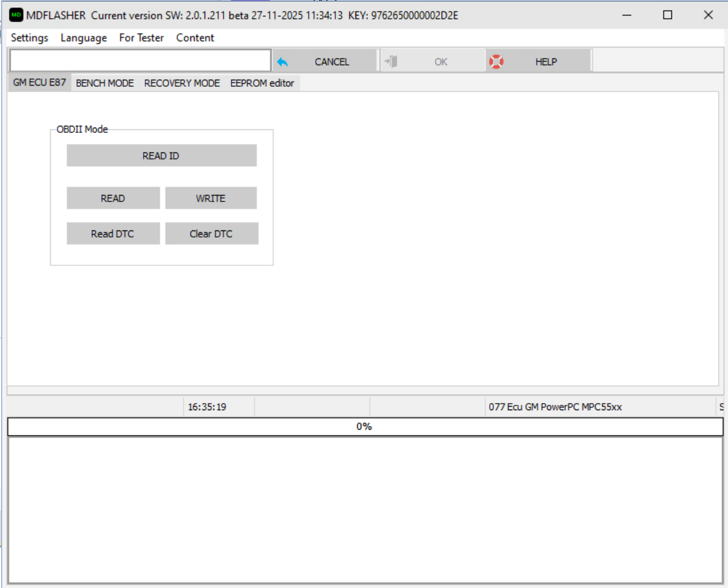Click the blue back-arrow Cancel icon

[283, 62]
